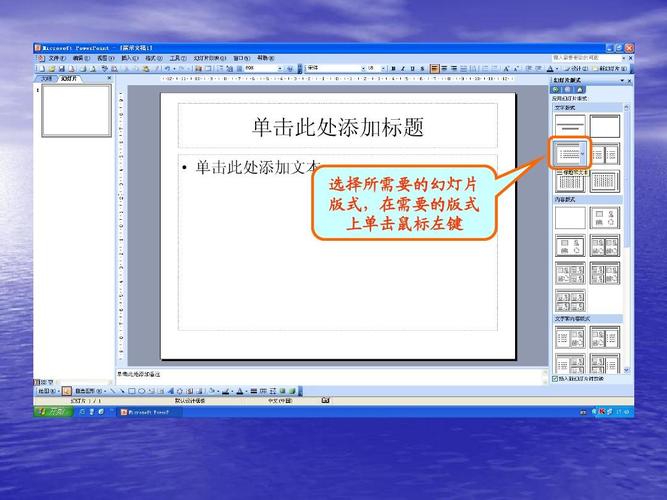This screenshot has height=500, width=667.
Task: Toggle Italic formatting button
Action: pyautogui.click(x=403, y=69)
